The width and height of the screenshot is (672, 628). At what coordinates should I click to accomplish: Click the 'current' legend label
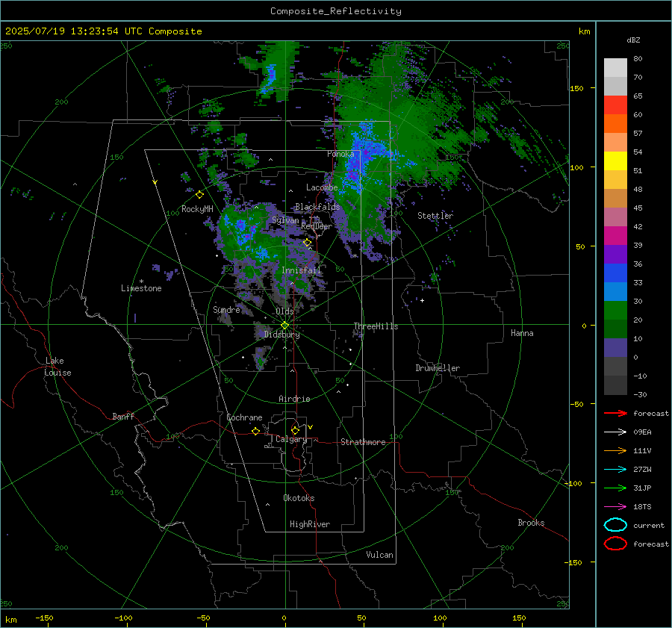tap(649, 525)
